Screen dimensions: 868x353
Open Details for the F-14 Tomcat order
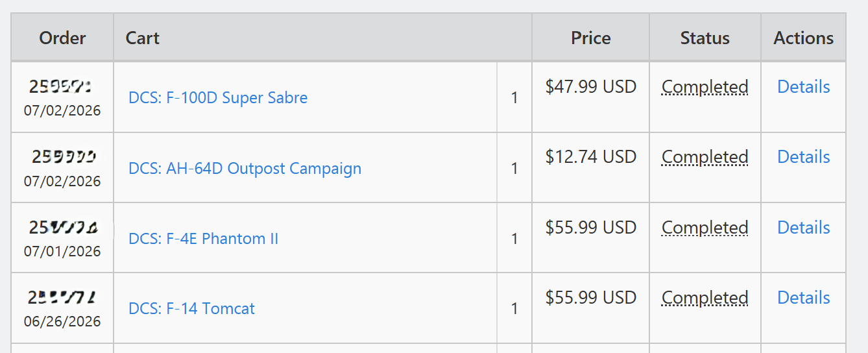click(803, 298)
